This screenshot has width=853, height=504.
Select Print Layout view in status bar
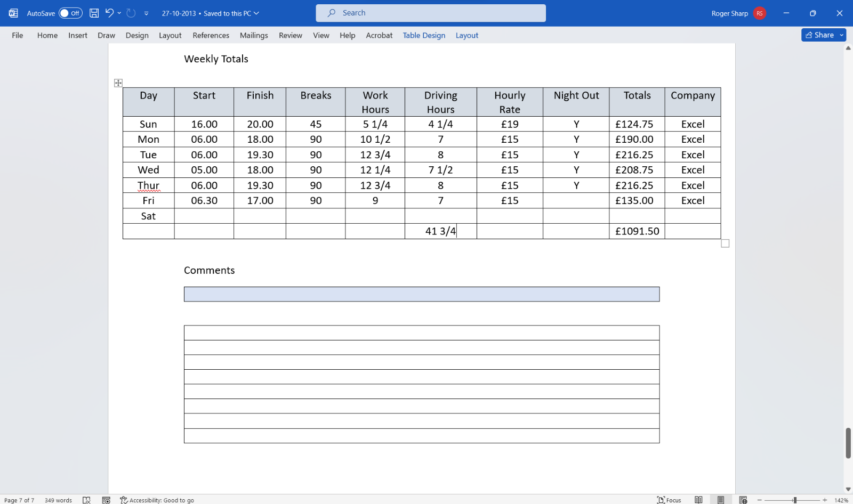point(720,500)
